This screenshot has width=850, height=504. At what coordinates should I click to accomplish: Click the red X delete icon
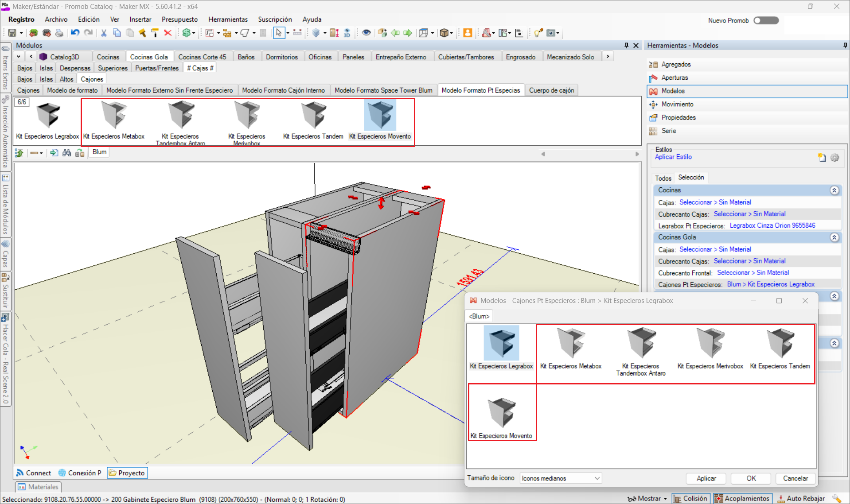[168, 33]
